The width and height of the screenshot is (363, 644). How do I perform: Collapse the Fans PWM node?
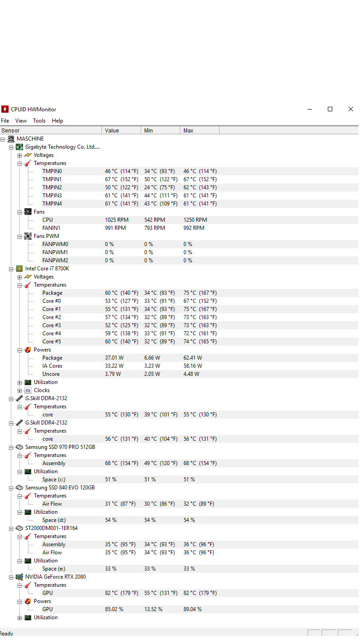[x=20, y=236]
